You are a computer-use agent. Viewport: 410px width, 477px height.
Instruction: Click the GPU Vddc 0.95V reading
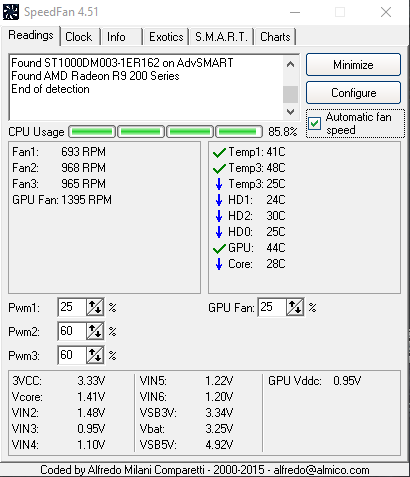point(314,381)
